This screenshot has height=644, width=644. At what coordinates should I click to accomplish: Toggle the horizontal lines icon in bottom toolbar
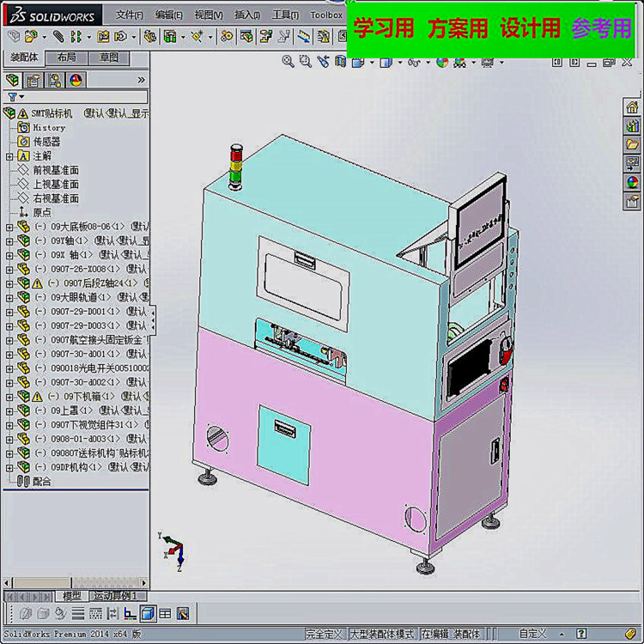point(78,614)
